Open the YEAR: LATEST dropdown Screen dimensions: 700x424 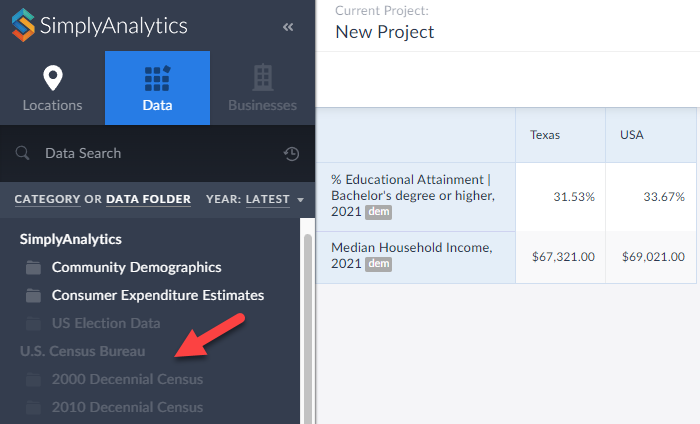click(255, 199)
